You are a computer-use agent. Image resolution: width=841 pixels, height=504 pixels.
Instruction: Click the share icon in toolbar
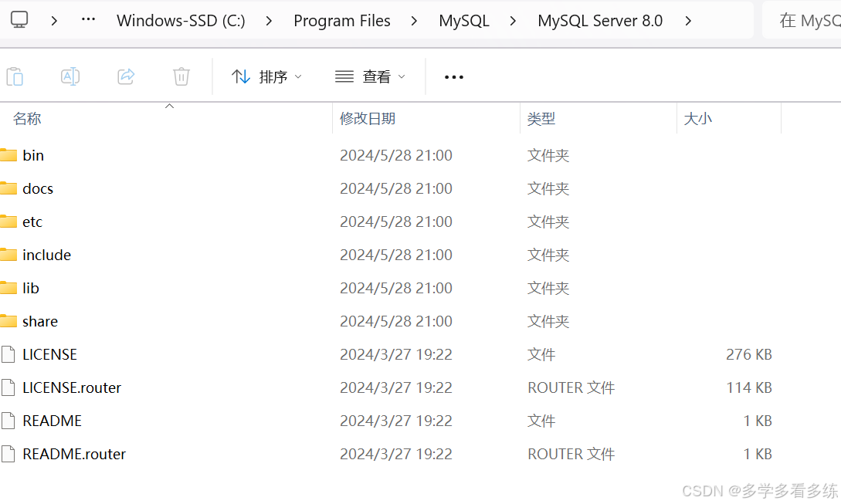tap(126, 76)
